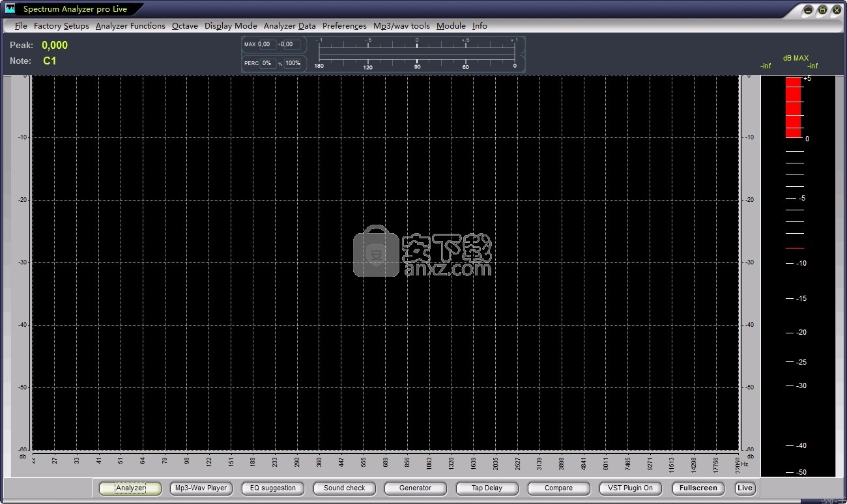
Task: Toggle the Live button
Action: pyautogui.click(x=745, y=488)
